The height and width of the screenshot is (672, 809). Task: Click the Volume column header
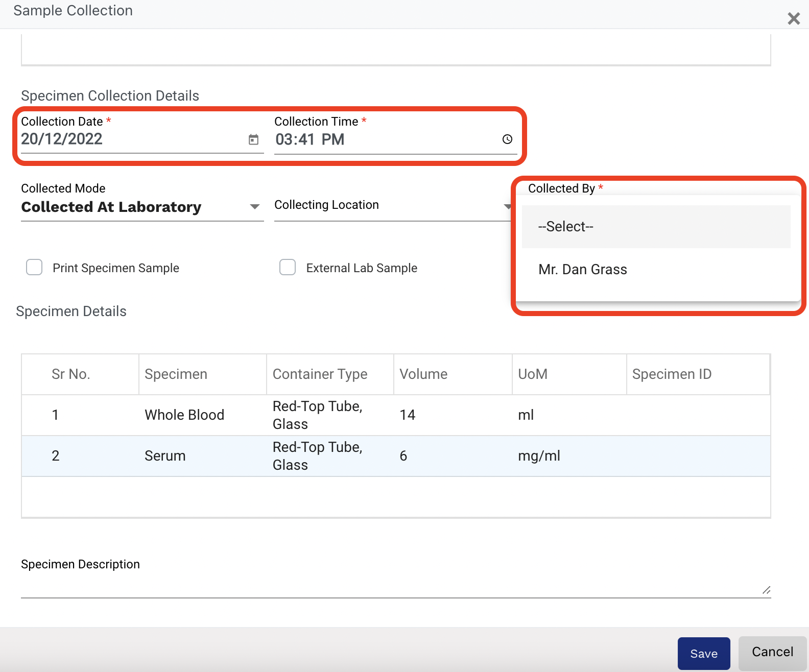(x=423, y=374)
